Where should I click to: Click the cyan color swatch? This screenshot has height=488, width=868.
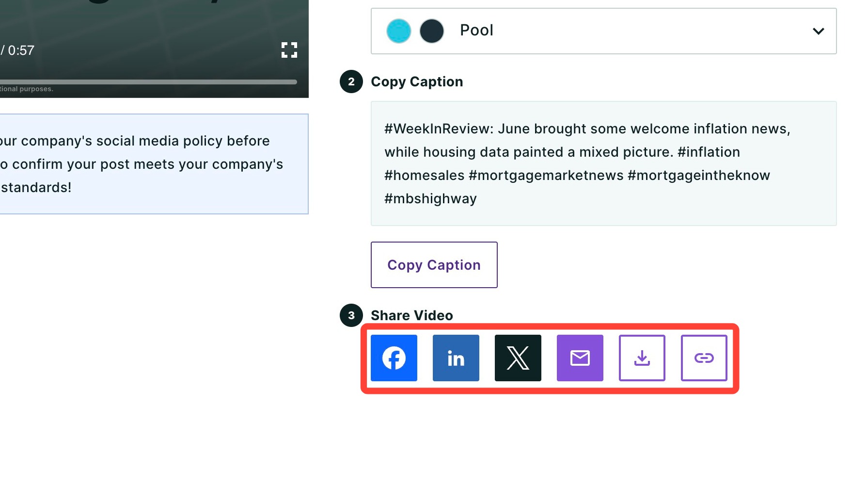click(398, 31)
